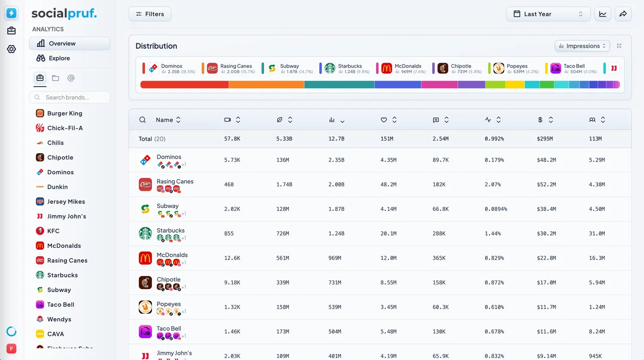Select Burger King in the sidebar
This screenshot has height=360, width=644.
point(64,113)
